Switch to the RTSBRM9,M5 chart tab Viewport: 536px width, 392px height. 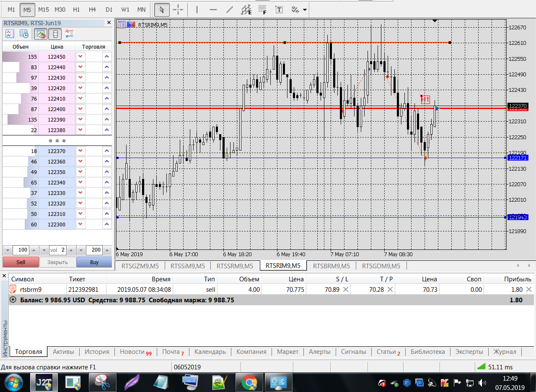(x=331, y=266)
